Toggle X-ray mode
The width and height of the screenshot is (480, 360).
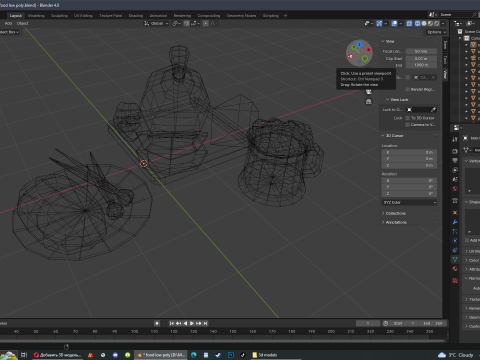[409, 23]
